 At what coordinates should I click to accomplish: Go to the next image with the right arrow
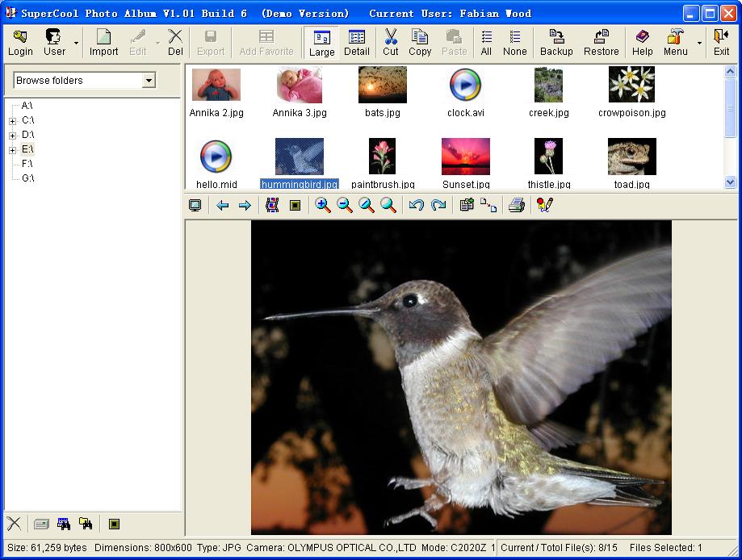point(245,206)
